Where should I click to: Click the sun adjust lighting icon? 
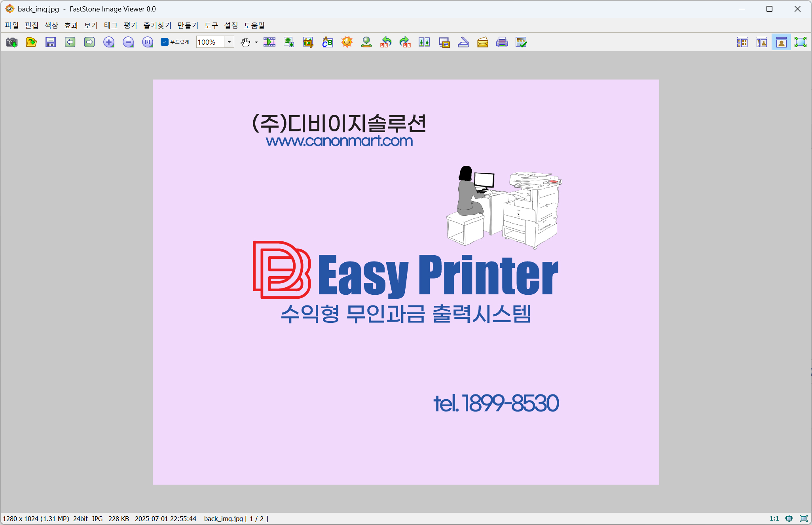347,42
